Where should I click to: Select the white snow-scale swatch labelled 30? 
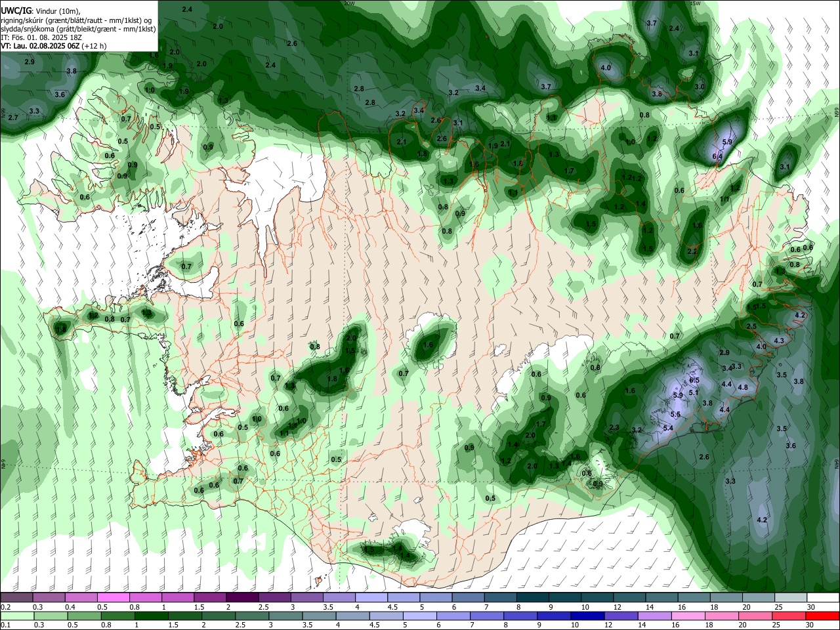tap(823, 598)
